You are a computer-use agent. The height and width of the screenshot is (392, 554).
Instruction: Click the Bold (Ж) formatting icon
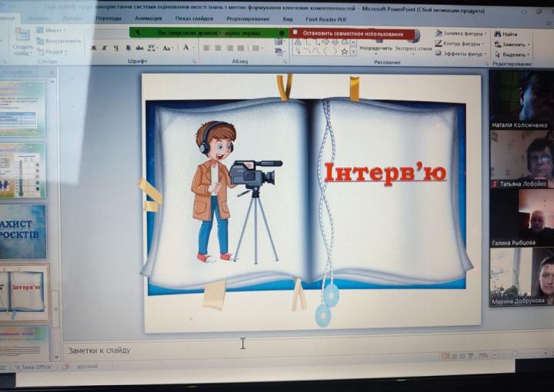point(93,48)
